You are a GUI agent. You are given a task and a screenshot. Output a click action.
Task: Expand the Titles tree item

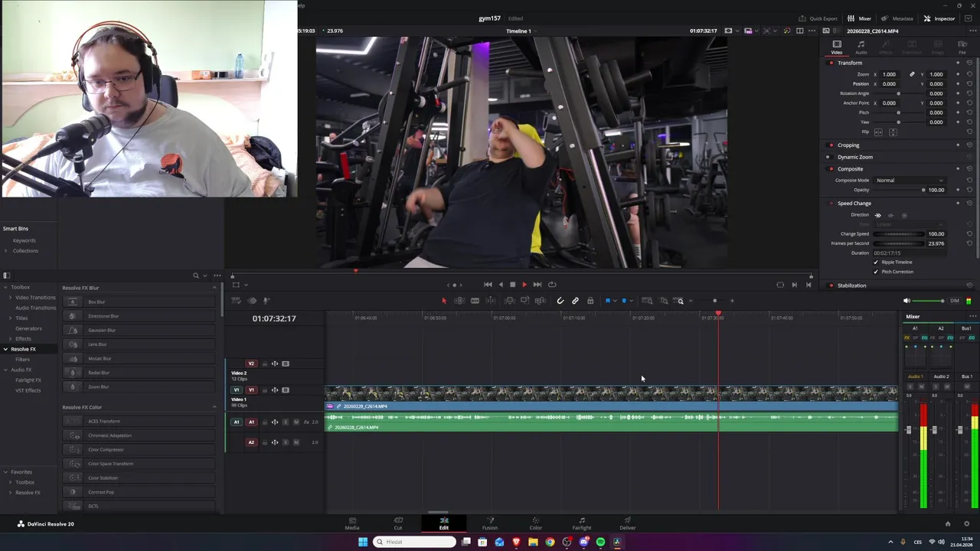click(x=11, y=318)
